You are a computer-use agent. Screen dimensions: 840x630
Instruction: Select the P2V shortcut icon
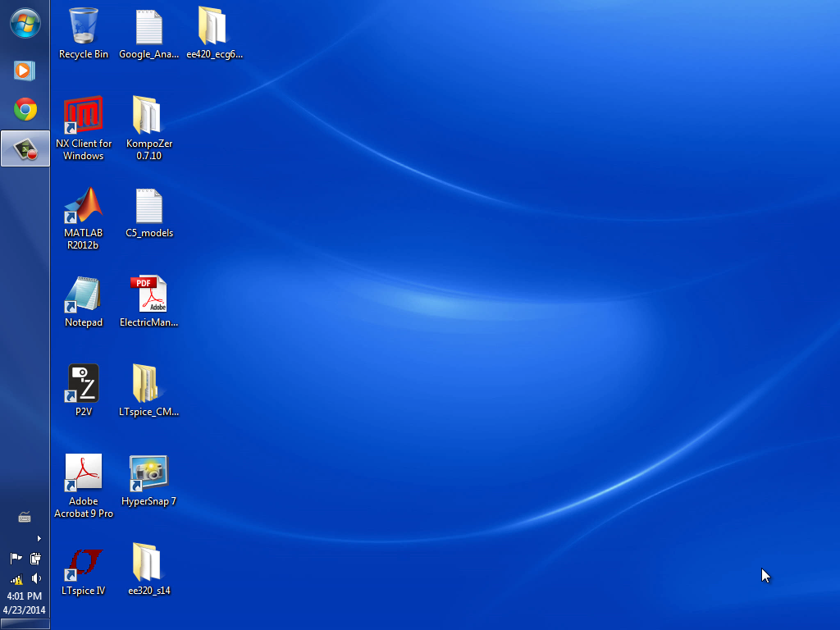pyautogui.click(x=84, y=391)
